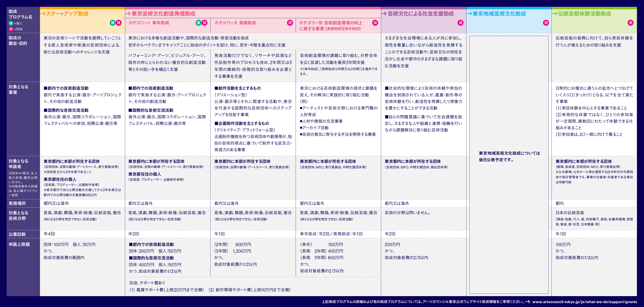Screen dimensions: 644x307
Task: Click 都内 venue in 伝統芸能体験活動助成 column
Action: coord(559,203)
